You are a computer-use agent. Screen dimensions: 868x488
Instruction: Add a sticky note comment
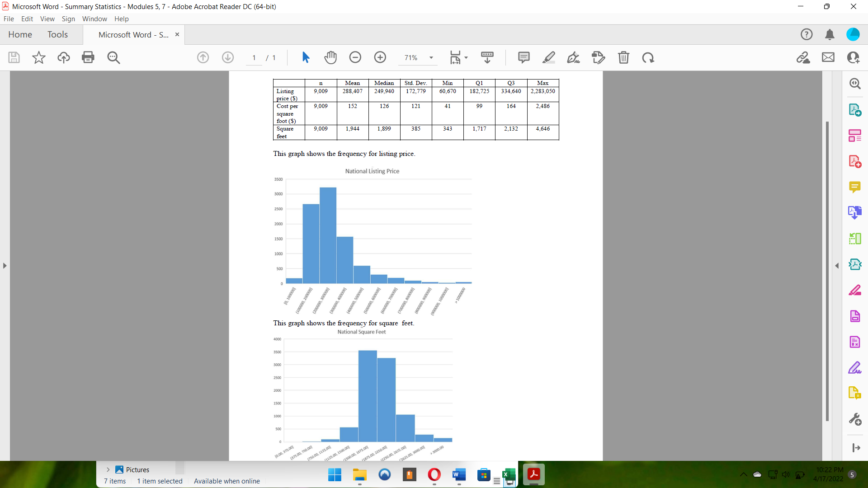tap(524, 57)
